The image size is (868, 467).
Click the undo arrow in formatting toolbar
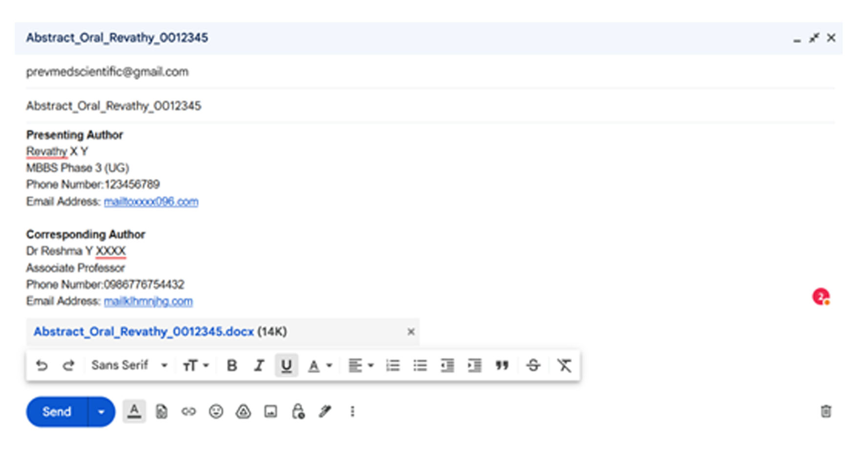(42, 365)
